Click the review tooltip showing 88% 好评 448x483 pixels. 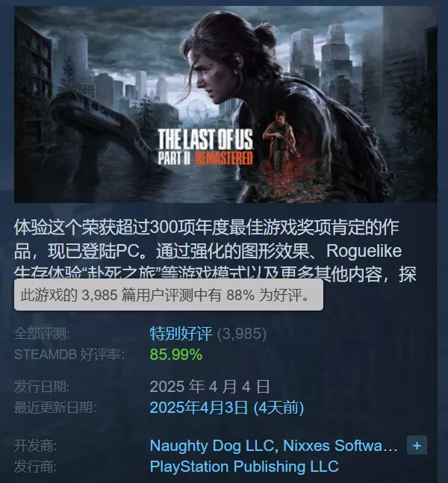click(x=169, y=295)
